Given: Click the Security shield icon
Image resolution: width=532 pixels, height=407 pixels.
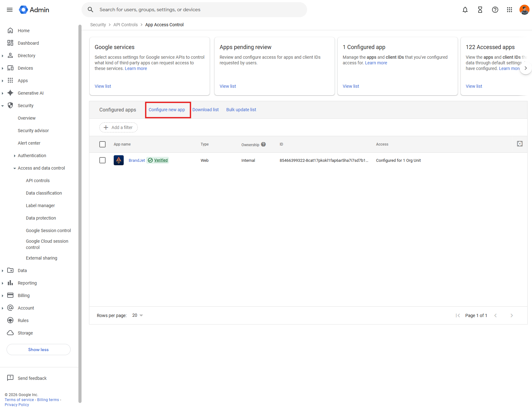Looking at the screenshot, I should tap(10, 106).
